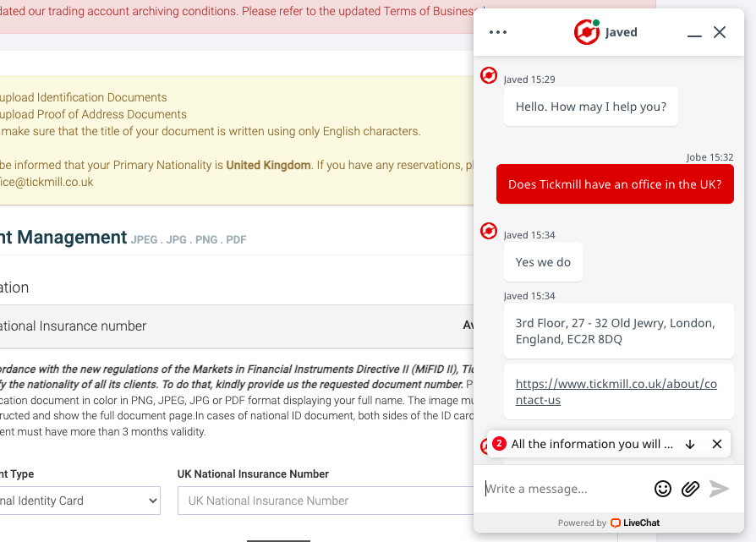
Task: Select the 'Hello. How may I help you?' message
Action: tap(591, 106)
